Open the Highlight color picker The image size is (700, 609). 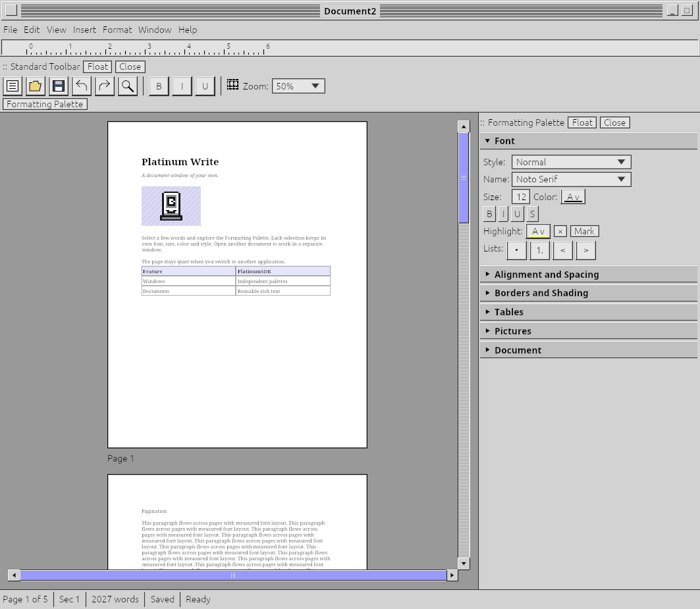tap(539, 231)
